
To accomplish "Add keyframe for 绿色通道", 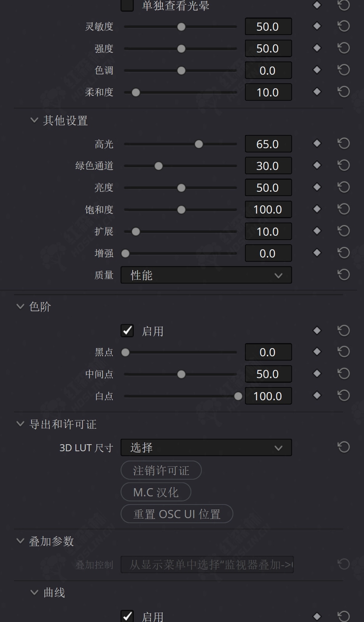I will pos(317,165).
